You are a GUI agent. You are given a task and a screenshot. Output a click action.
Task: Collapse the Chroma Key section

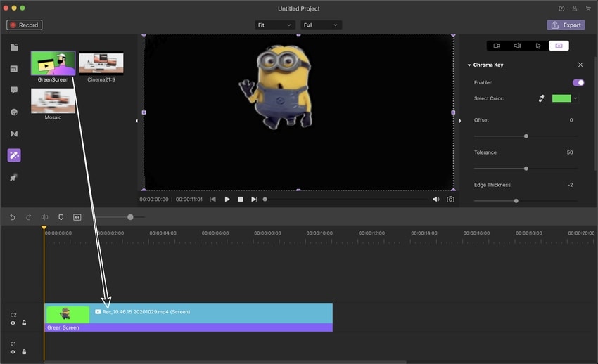coord(469,65)
